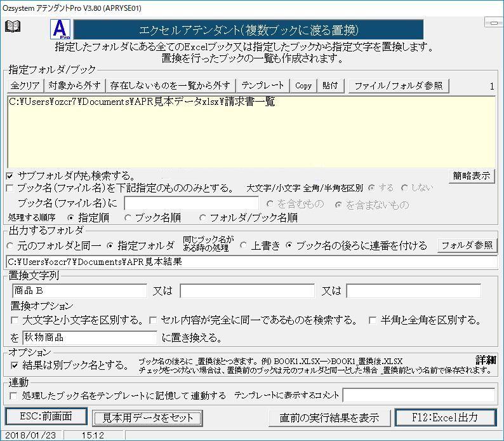Click the 秋物商品 replacement text field
Screen dimensions: 504x441
click(x=89, y=337)
